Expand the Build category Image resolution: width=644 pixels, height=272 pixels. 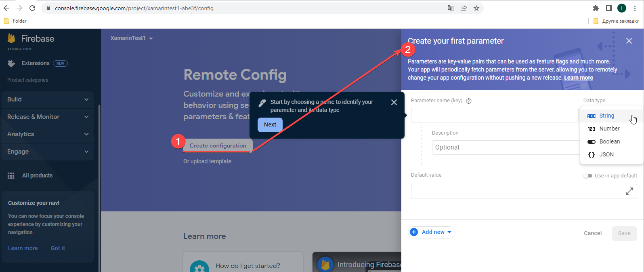(48, 99)
